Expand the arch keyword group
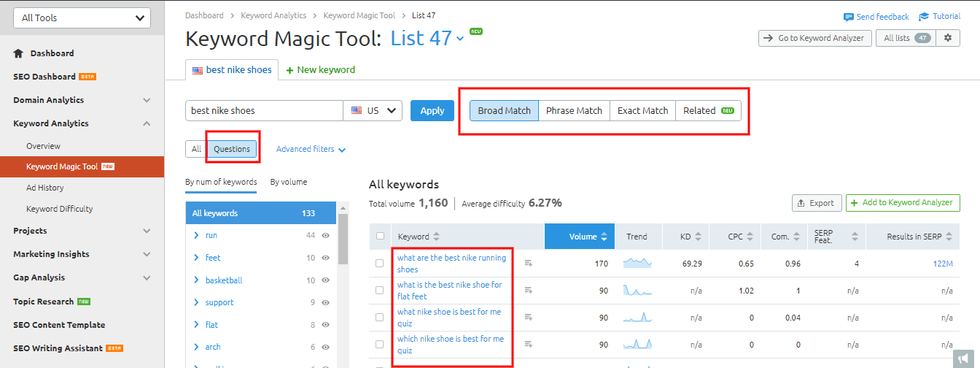The height and width of the screenshot is (368, 980). pyautogui.click(x=197, y=347)
